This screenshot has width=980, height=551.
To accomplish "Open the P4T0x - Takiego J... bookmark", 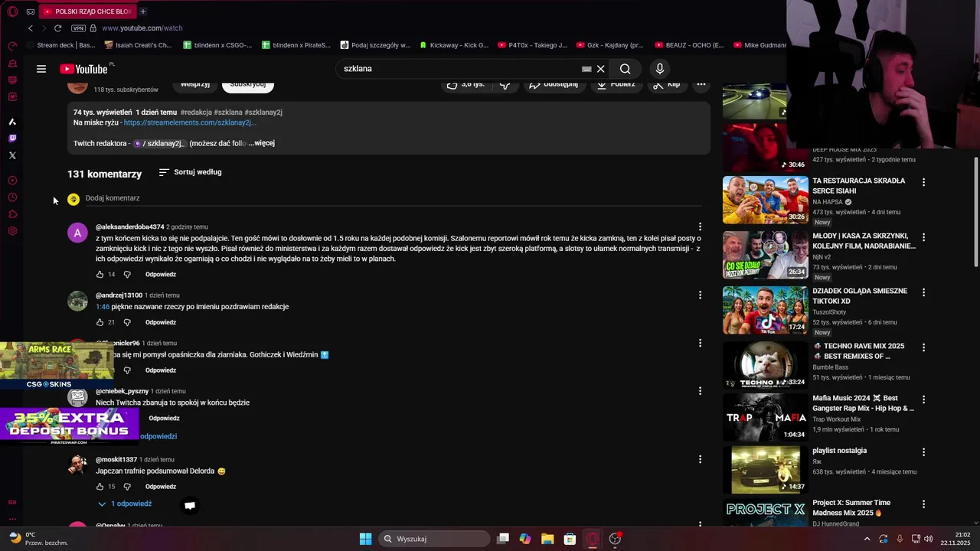I will 532,45.
